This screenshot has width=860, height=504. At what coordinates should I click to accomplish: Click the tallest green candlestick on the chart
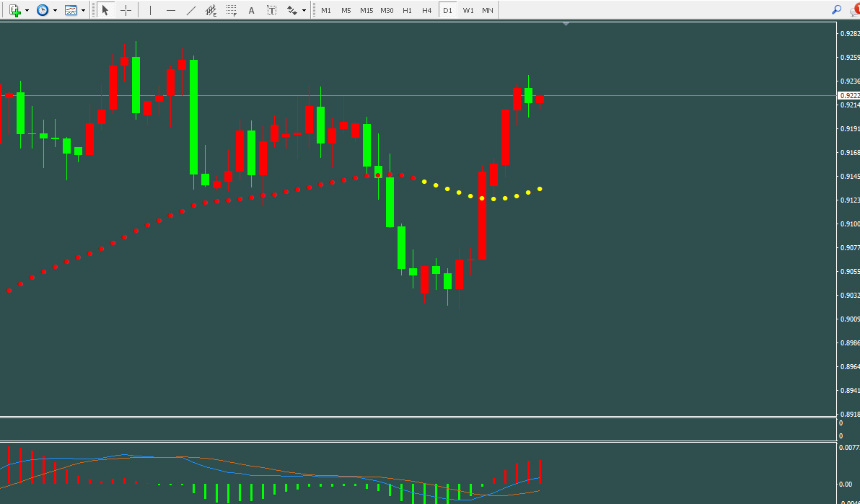pyautogui.click(x=193, y=117)
